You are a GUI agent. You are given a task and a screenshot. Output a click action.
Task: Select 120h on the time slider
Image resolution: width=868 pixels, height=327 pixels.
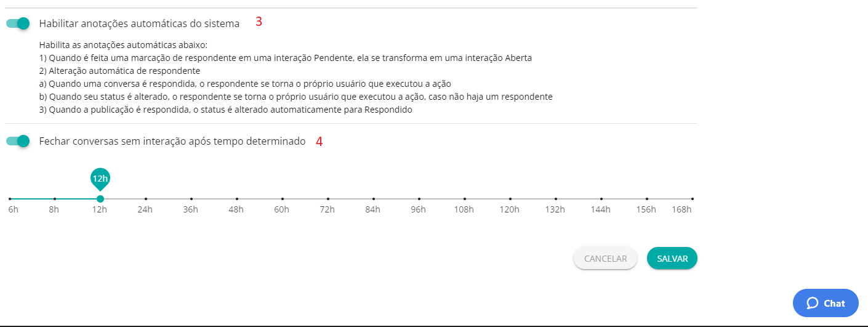pos(510,199)
